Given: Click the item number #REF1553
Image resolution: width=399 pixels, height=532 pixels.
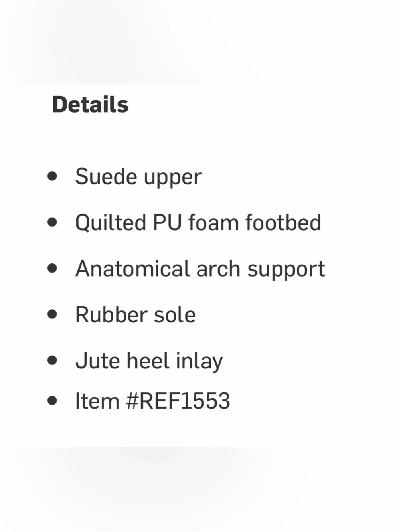Looking at the screenshot, I should click(178, 401).
